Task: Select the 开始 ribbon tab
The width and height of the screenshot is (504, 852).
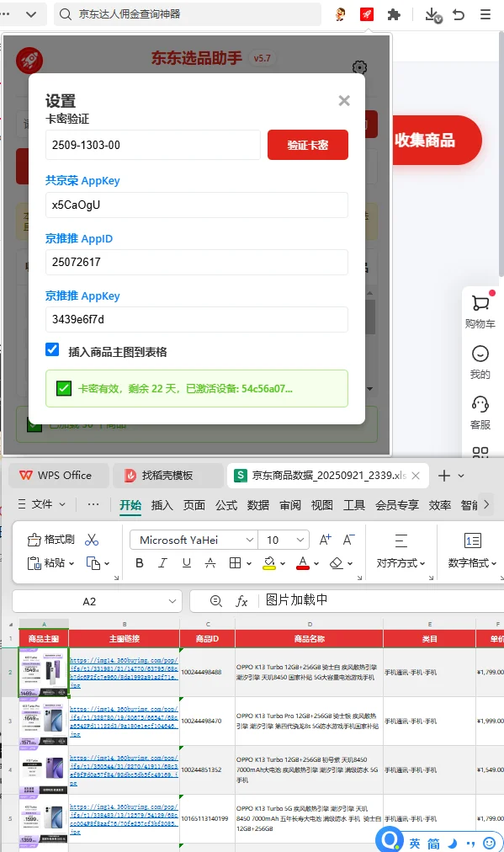Action: click(x=130, y=505)
